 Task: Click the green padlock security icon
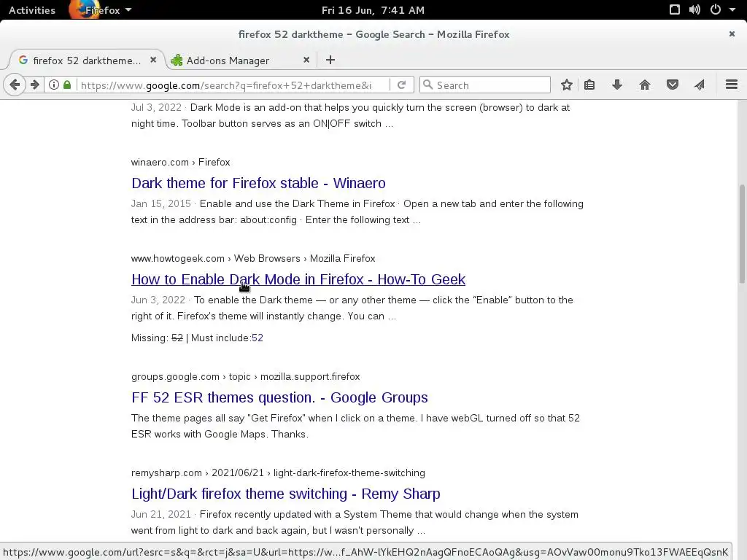click(67, 85)
